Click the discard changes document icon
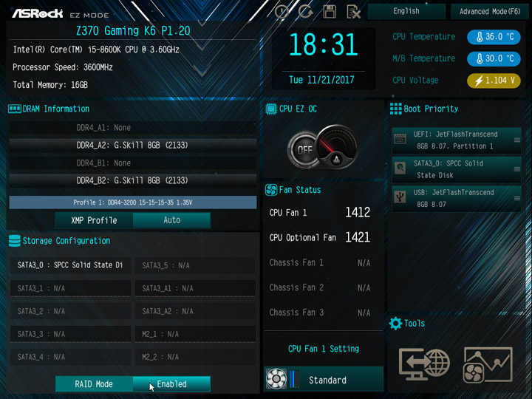The height and width of the screenshot is (399, 532). pos(353,12)
